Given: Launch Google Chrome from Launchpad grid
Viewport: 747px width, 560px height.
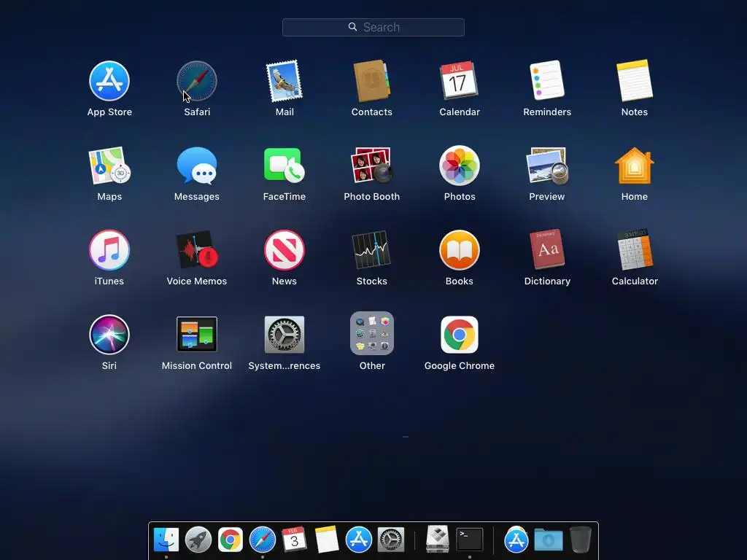Looking at the screenshot, I should (x=460, y=335).
